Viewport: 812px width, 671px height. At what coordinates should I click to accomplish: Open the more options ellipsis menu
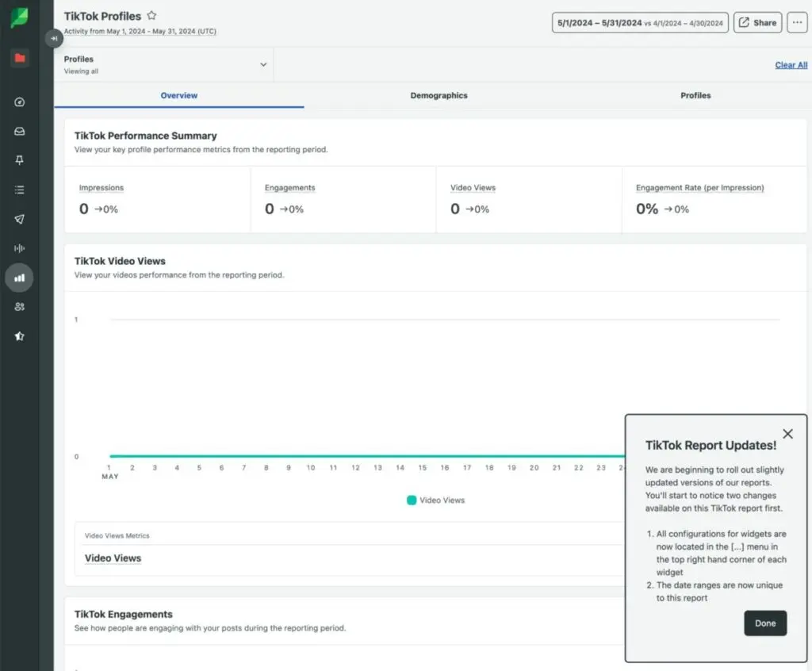(797, 23)
